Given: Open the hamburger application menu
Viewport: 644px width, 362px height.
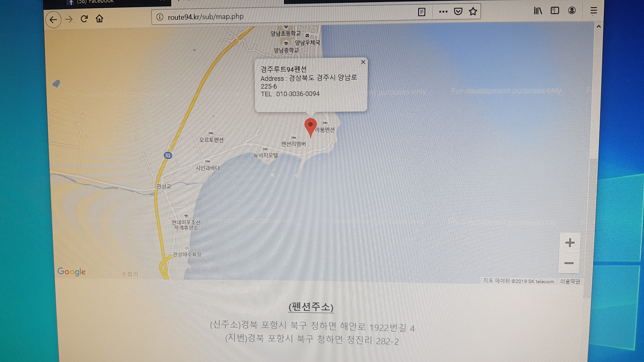Looking at the screenshot, I should click(594, 11).
